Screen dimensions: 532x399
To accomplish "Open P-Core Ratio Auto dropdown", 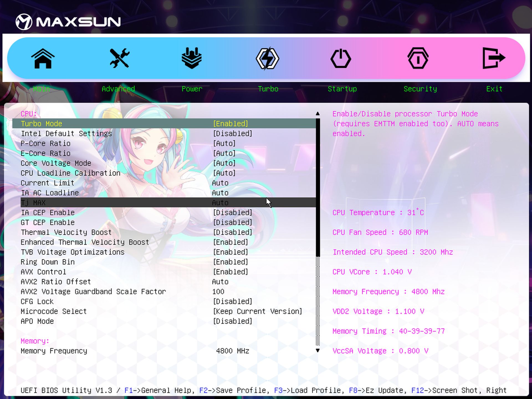I will [224, 144].
